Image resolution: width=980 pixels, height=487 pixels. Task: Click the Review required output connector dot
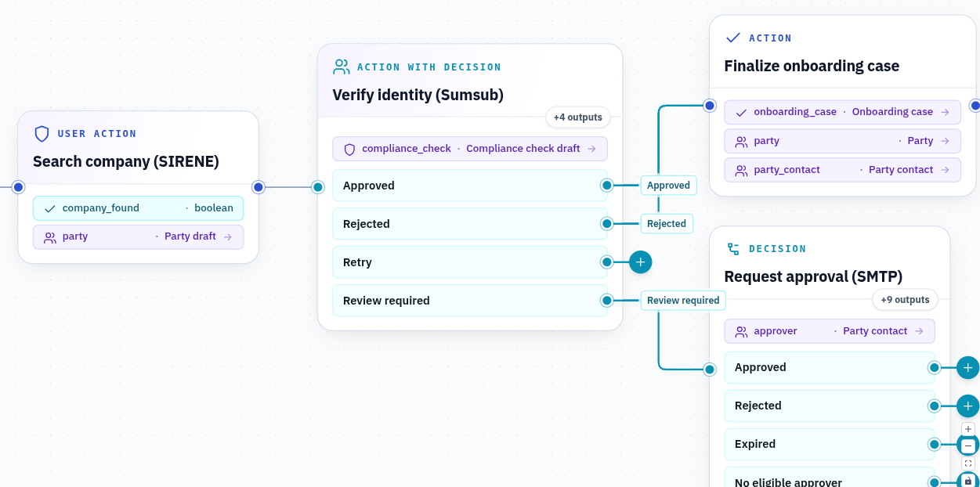tap(606, 301)
